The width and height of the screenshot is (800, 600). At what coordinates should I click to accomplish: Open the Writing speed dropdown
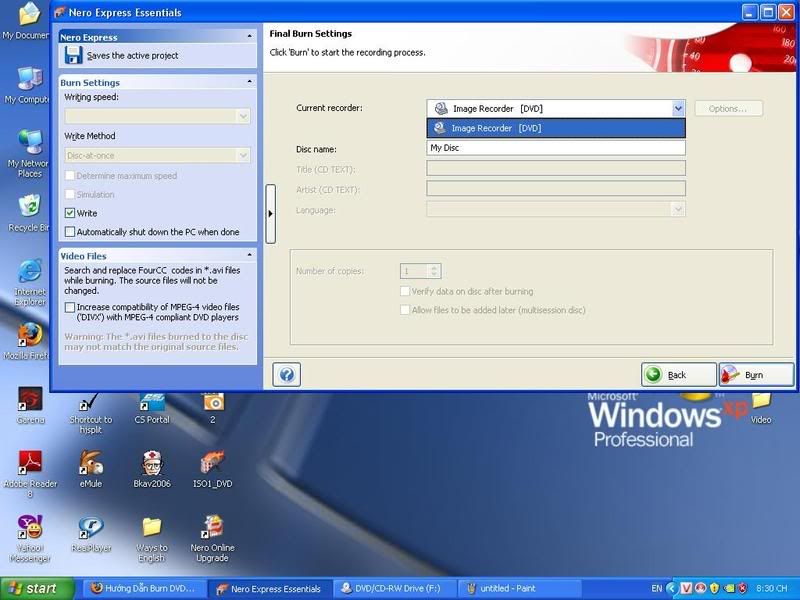pyautogui.click(x=158, y=116)
